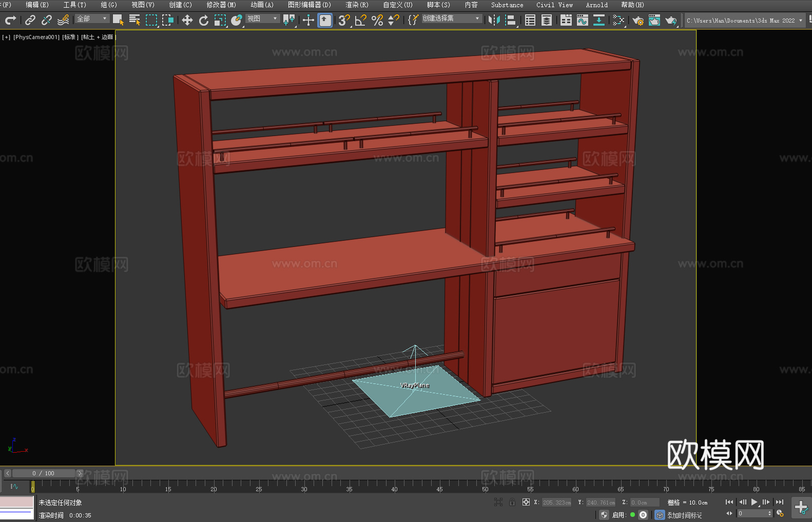Open the 修改器(M) menu

[221, 5]
